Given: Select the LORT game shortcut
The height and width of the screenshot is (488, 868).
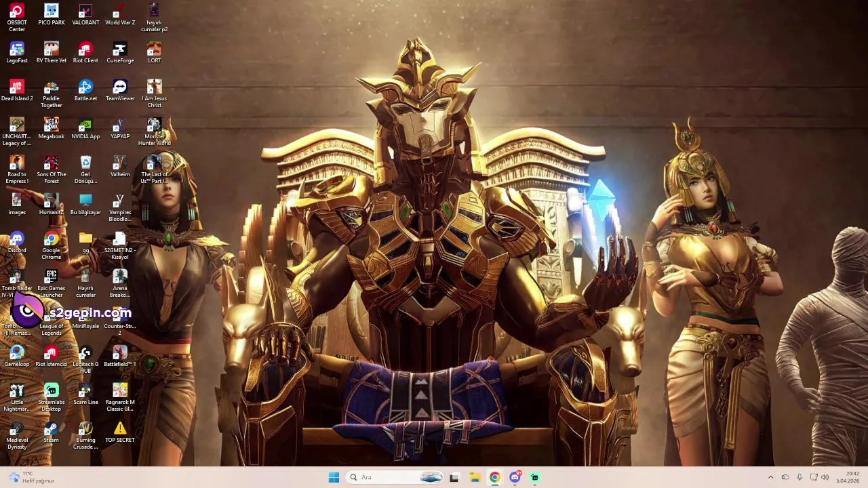Looking at the screenshot, I should pyautogui.click(x=155, y=53).
